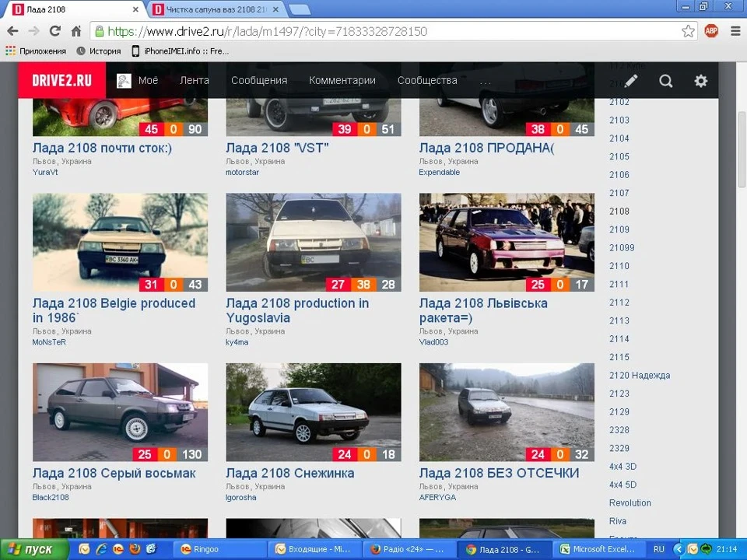Open user ky4ma profile link
This screenshot has width=747, height=560.
coord(237,342)
